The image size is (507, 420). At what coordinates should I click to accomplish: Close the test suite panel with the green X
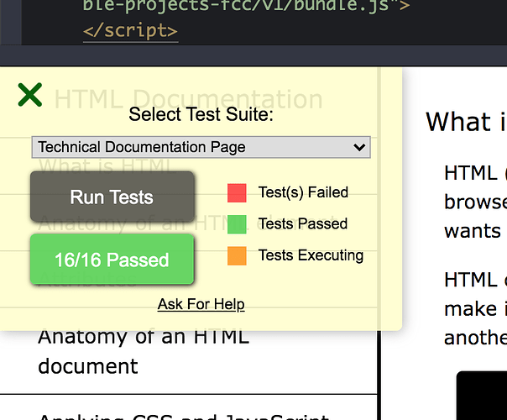[x=29, y=95]
